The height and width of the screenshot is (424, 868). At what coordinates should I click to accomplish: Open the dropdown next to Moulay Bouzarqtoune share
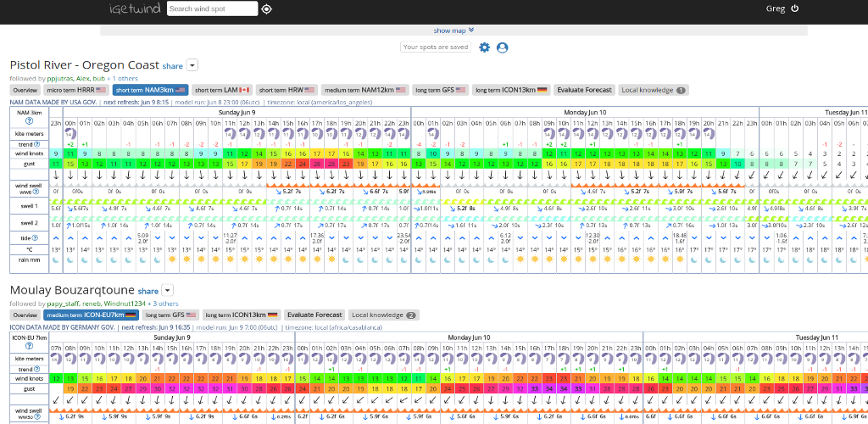tap(168, 290)
